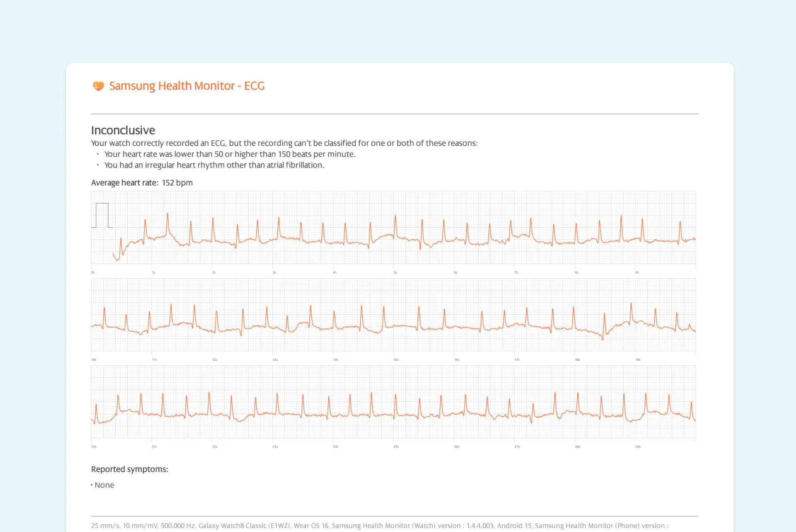Click the 19s time marker
The height and width of the screenshot is (532, 796).
(x=638, y=360)
